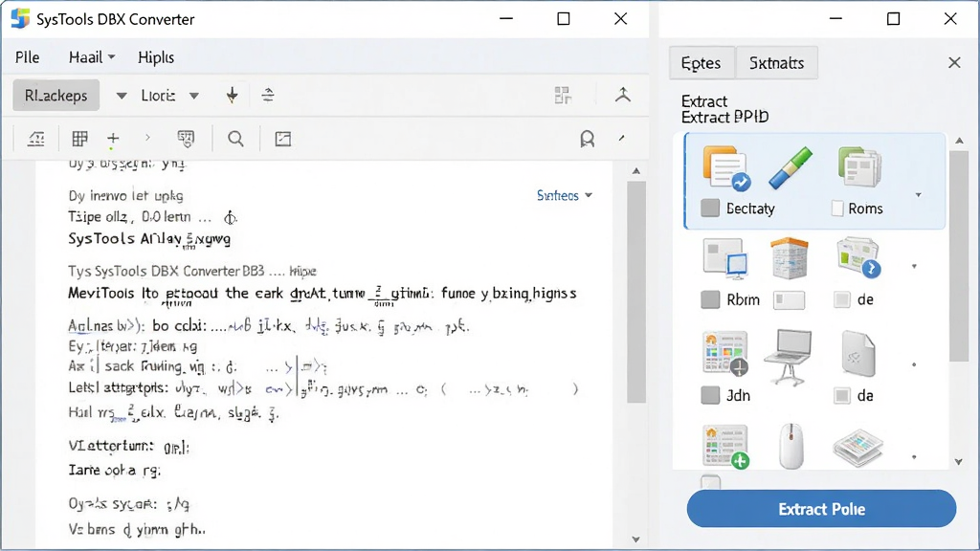Click the underlined chart icon

[36, 139]
